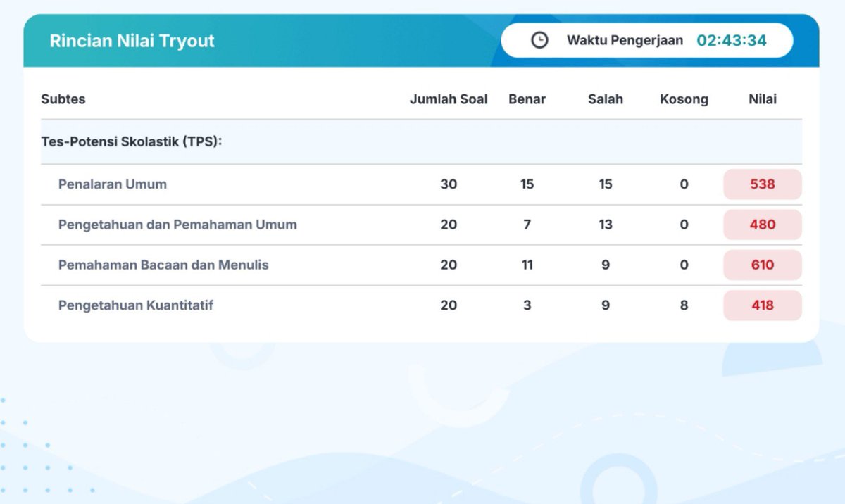Click Jumlah Soal value 30 for Penalaran Umum
The width and height of the screenshot is (845, 504).
449,184
